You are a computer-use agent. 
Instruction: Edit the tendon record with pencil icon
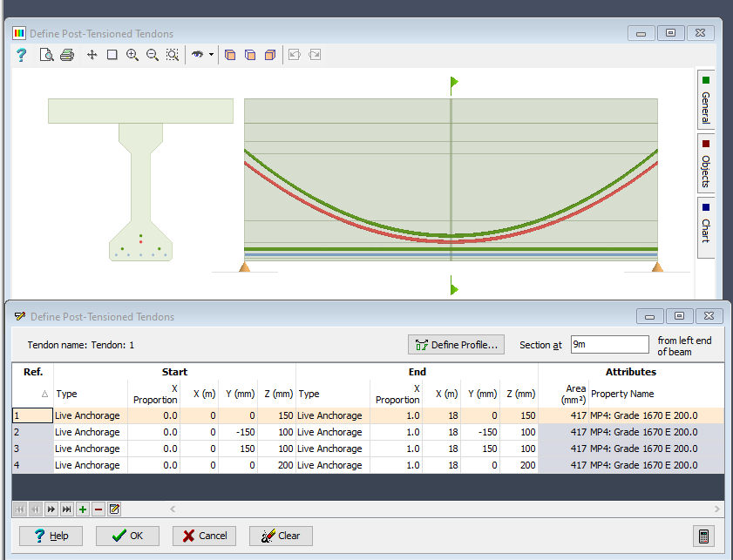pyautogui.click(x=114, y=509)
